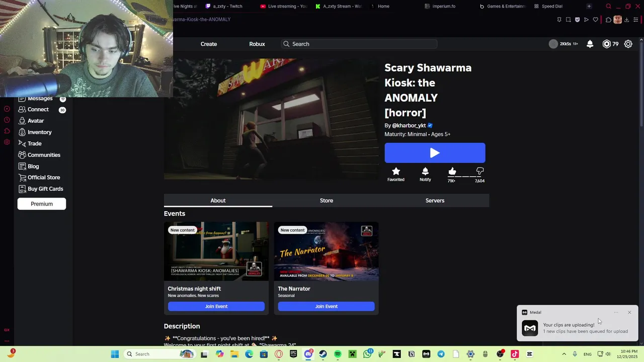The width and height of the screenshot is (644, 362).
Task: Click the snapshot icon in address bar
Action: (x=569, y=20)
